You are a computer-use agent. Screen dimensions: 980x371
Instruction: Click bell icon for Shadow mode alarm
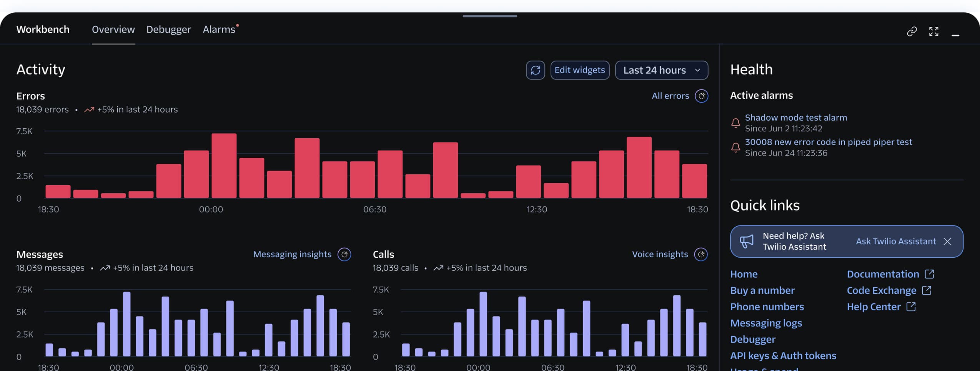pos(735,123)
